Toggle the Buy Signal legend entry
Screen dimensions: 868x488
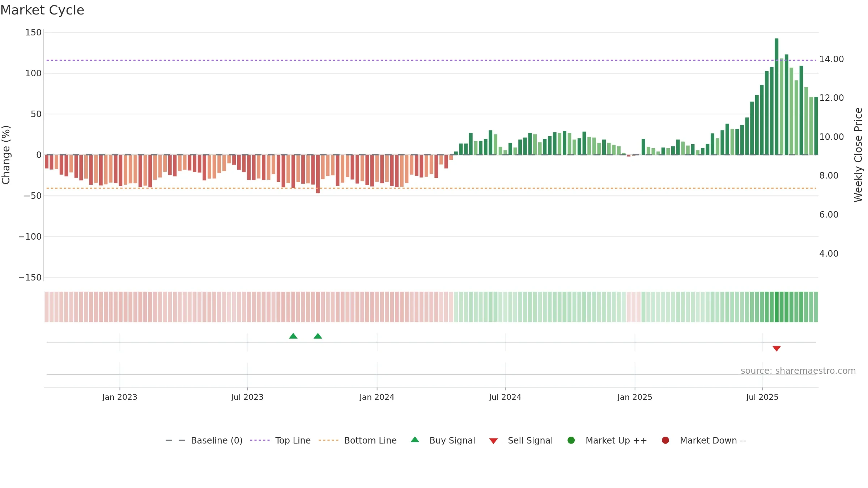coord(443,440)
